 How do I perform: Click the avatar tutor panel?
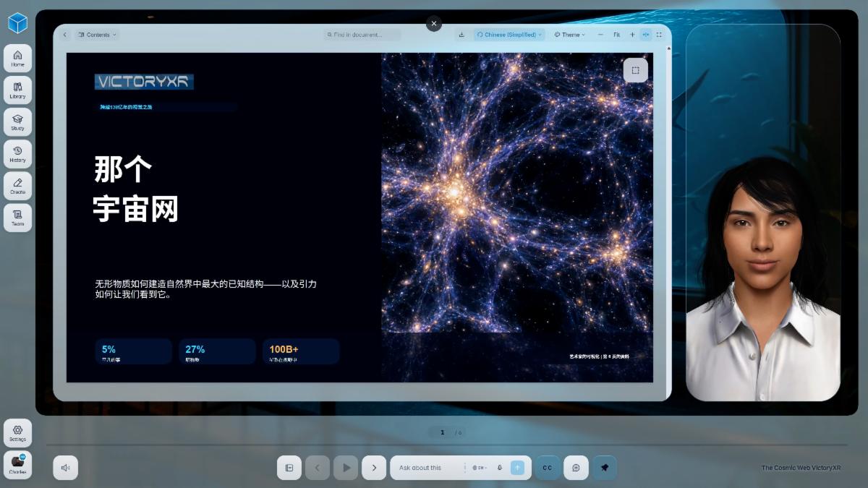(x=763, y=213)
